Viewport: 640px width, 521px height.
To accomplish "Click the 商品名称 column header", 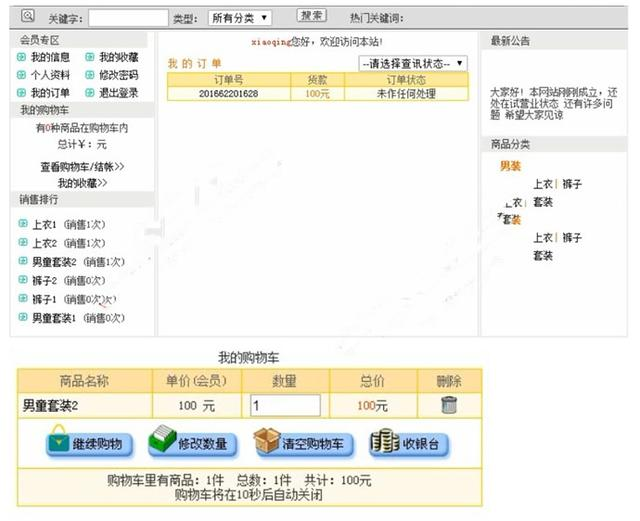I will tap(84, 381).
